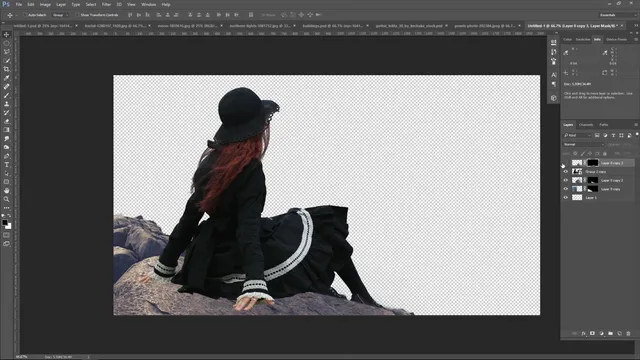
Task: Switch to the Color panel tab
Action: pos(567,40)
